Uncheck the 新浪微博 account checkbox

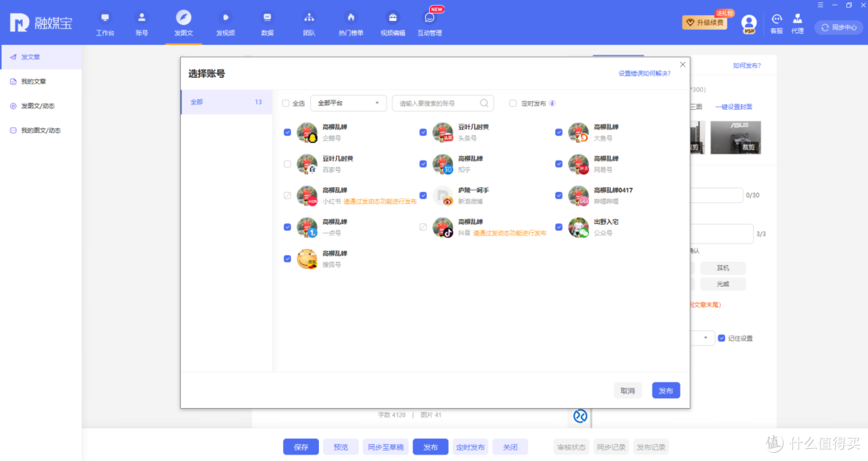click(x=423, y=195)
